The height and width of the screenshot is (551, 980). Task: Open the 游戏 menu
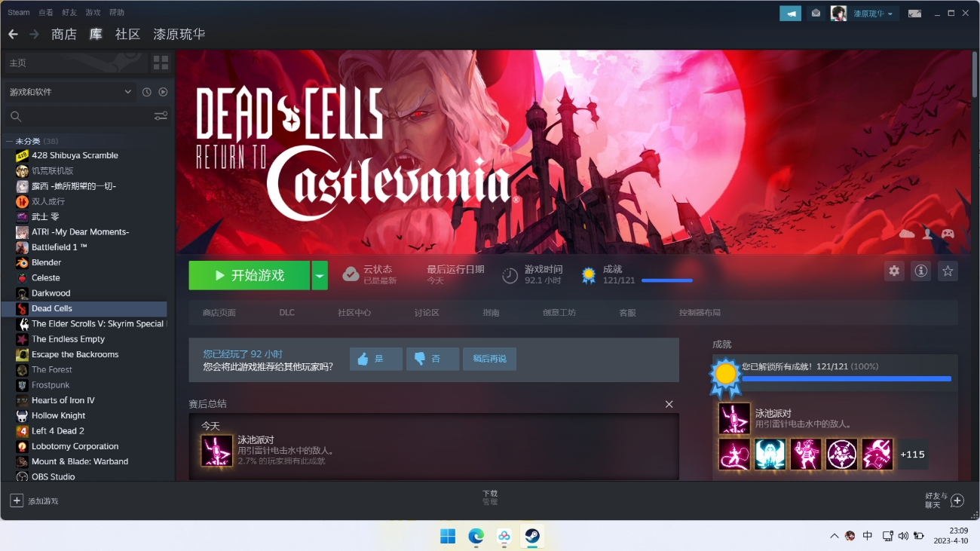(x=93, y=12)
